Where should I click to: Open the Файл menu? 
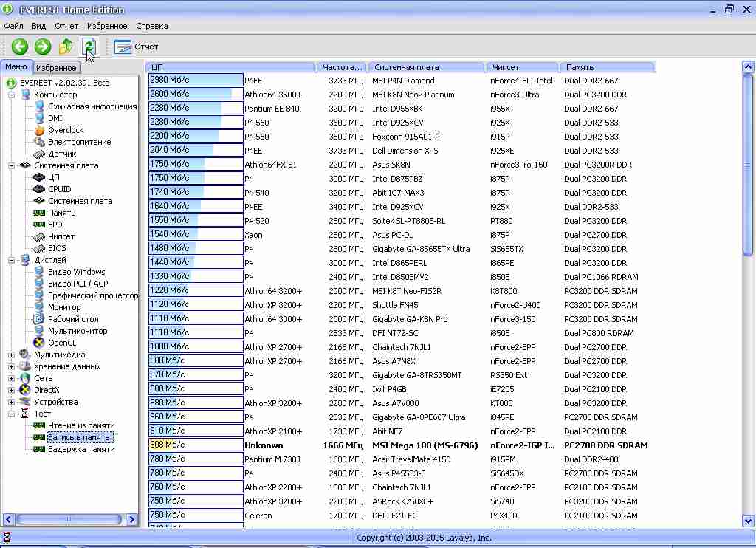(x=13, y=26)
